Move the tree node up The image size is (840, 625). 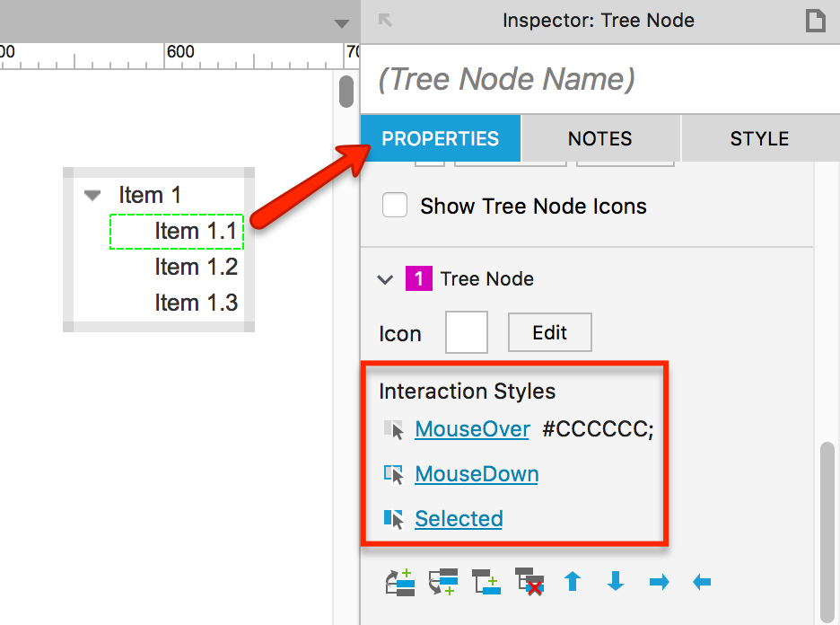click(572, 582)
